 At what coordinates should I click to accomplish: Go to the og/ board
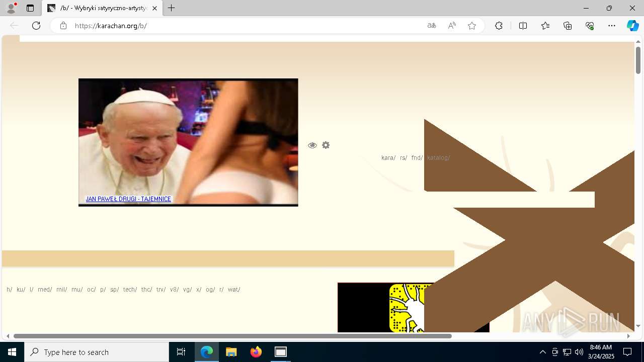tap(210, 290)
